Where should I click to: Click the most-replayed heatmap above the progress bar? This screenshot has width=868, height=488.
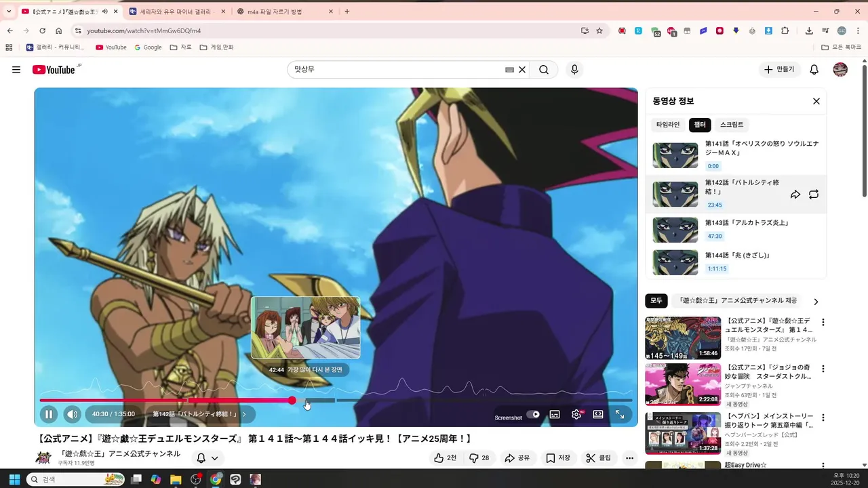336,388
